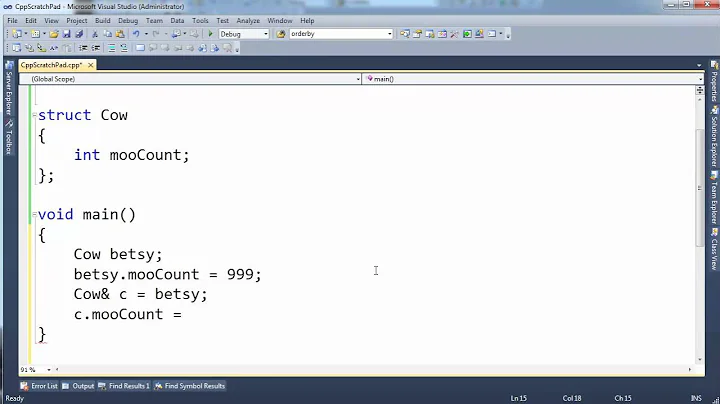Image resolution: width=720 pixels, height=404 pixels.
Task: Open the orderby find combo box dropdown
Action: coord(389,34)
